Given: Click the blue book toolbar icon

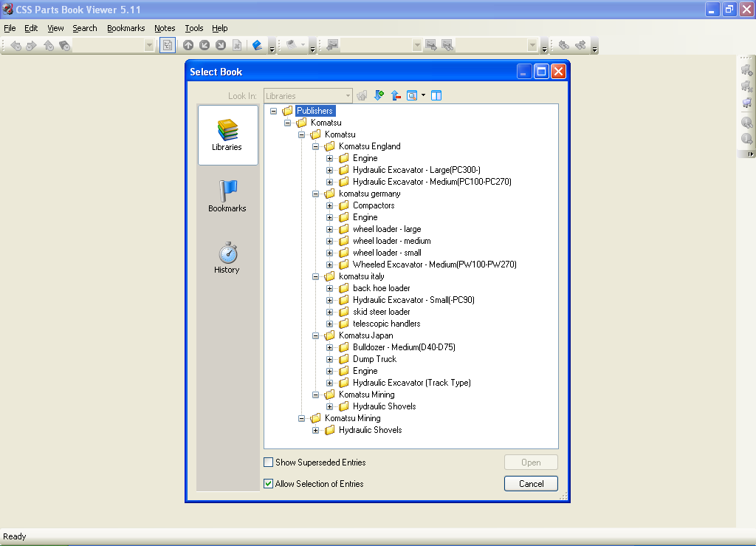Looking at the screenshot, I should tap(257, 45).
